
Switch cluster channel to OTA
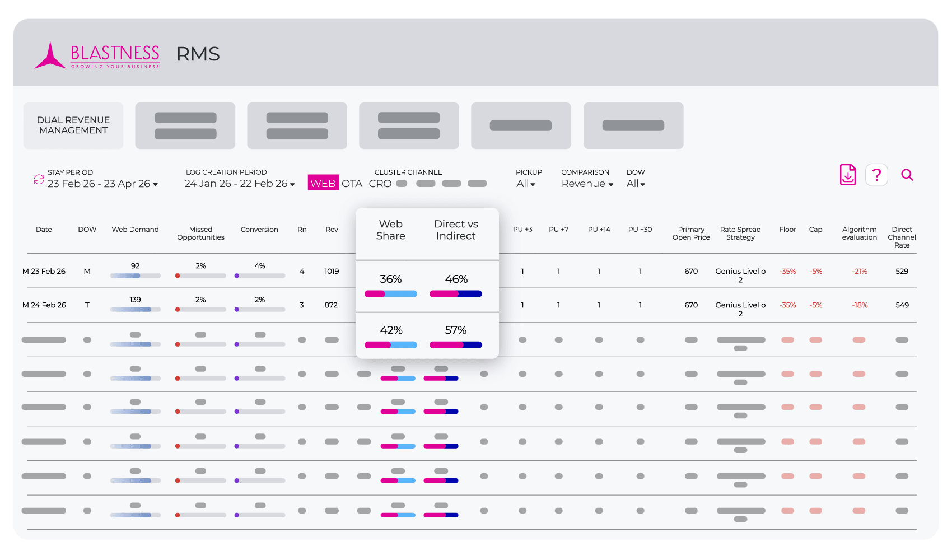[x=352, y=184]
